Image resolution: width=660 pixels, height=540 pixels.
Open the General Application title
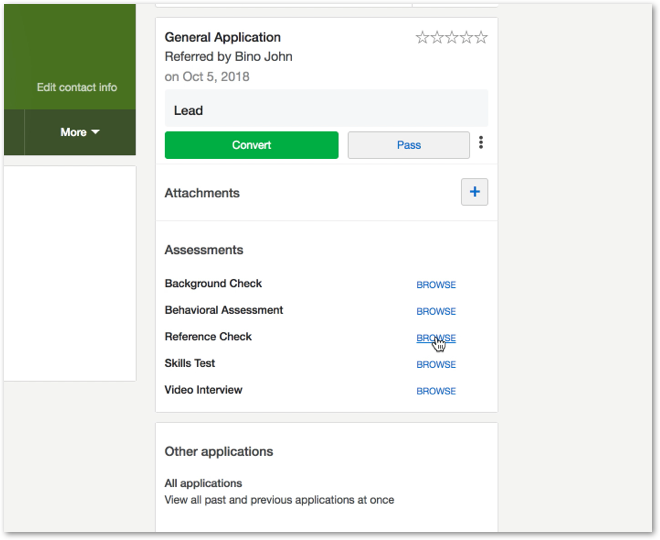(x=222, y=38)
